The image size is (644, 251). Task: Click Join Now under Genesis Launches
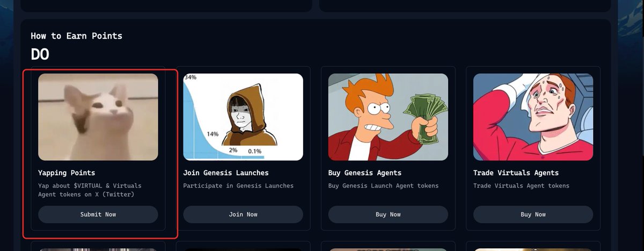[x=243, y=214]
